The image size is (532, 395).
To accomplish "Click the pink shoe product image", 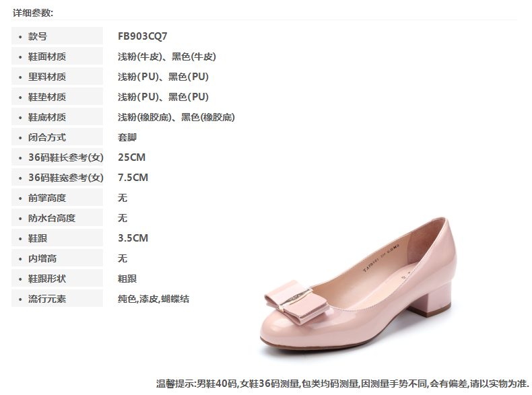I will [358, 288].
